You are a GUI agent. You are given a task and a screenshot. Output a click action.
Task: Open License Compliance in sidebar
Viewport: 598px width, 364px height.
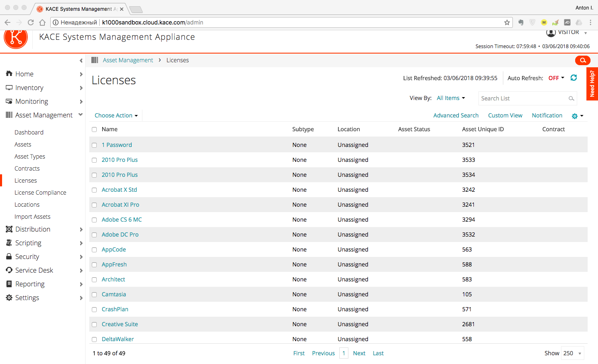pyautogui.click(x=40, y=193)
